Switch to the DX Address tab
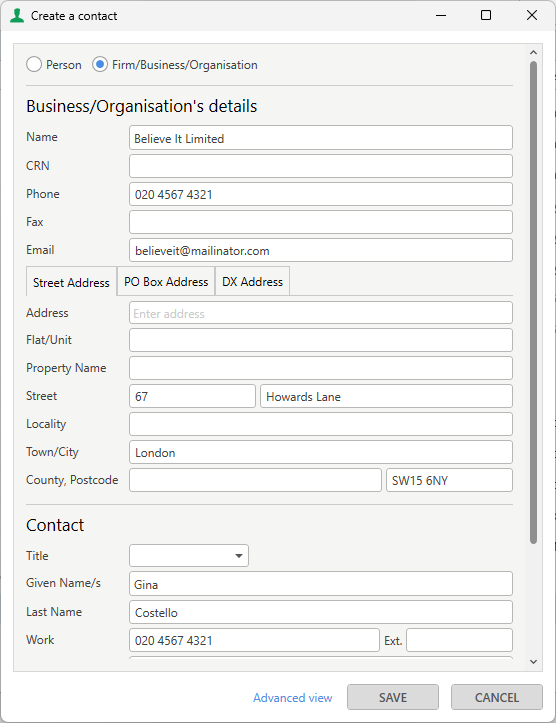The image size is (556, 723). [252, 281]
